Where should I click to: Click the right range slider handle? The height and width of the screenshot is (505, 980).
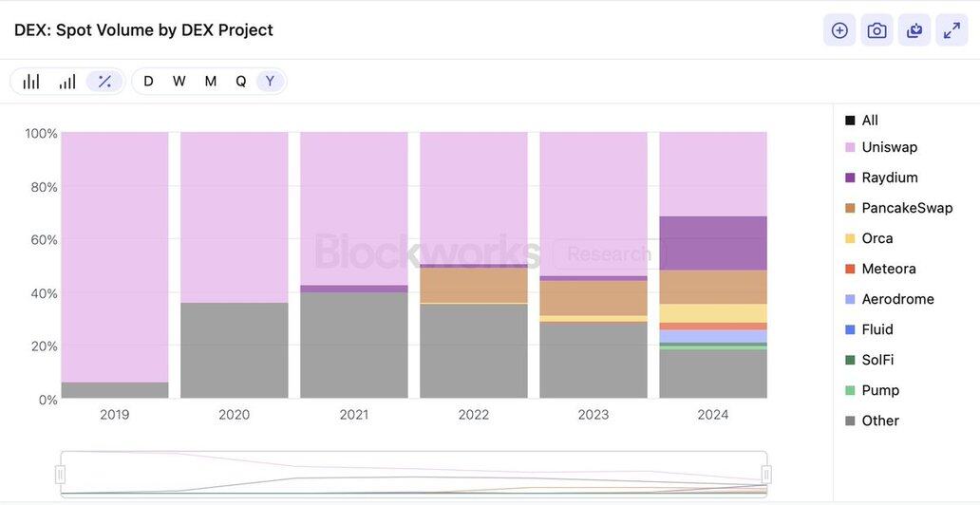767,475
